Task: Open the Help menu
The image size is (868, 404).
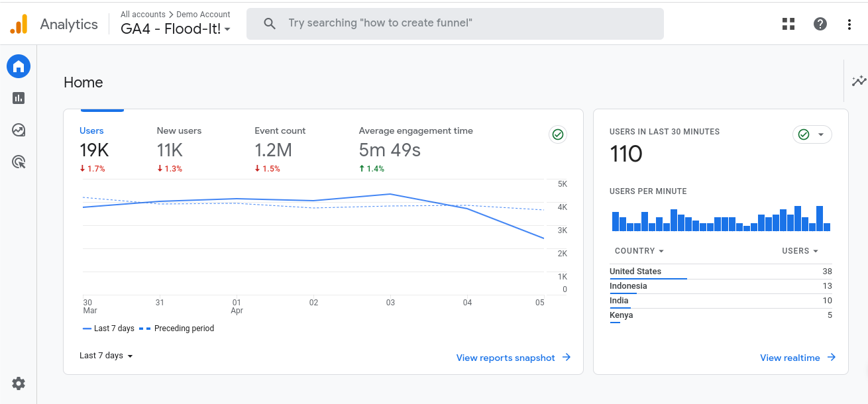Action: click(x=820, y=23)
